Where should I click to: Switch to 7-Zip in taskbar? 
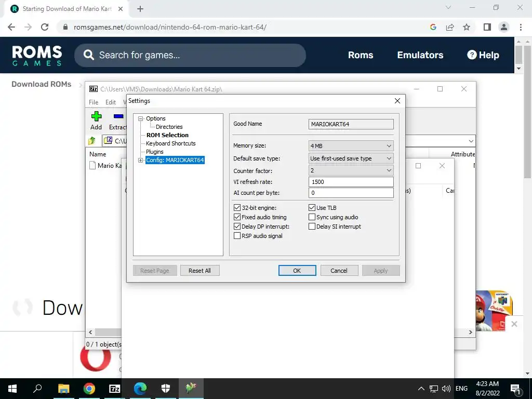(x=115, y=389)
